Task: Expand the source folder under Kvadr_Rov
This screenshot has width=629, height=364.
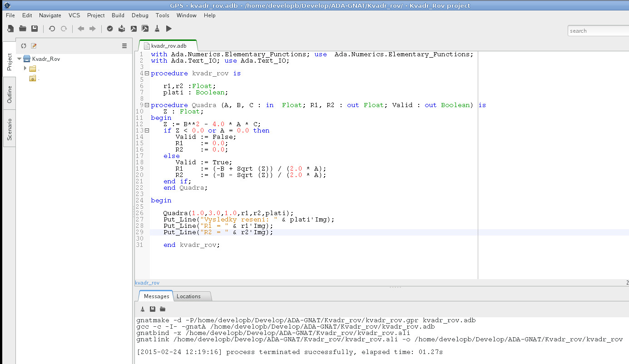Action: coord(25,69)
